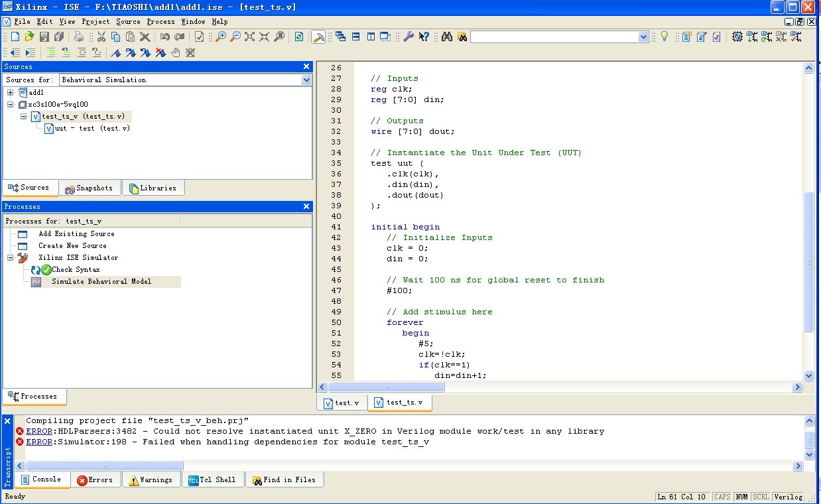Click the Paste clipboard icon

131,37
